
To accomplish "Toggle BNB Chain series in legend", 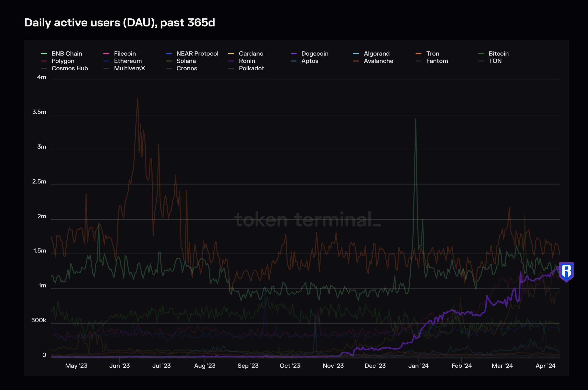I will pos(66,54).
